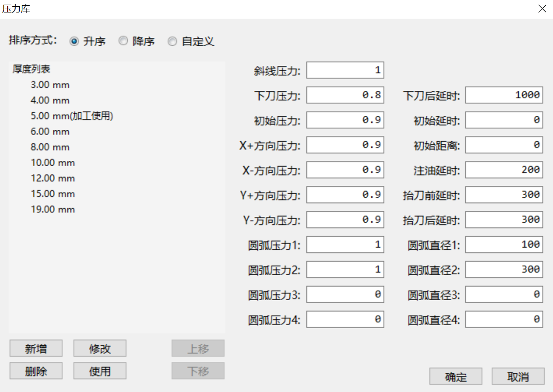Image resolution: width=553 pixels, height=392 pixels.
Task: Click the 新增 button
Action: (36, 349)
